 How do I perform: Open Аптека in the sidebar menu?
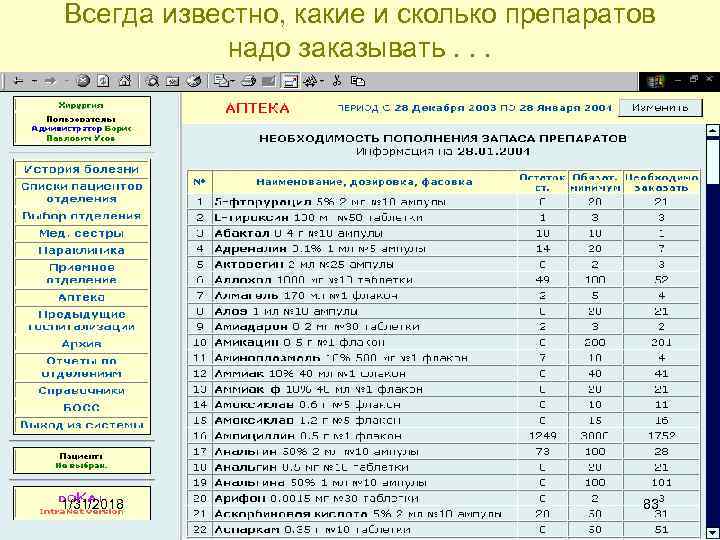tap(81, 297)
